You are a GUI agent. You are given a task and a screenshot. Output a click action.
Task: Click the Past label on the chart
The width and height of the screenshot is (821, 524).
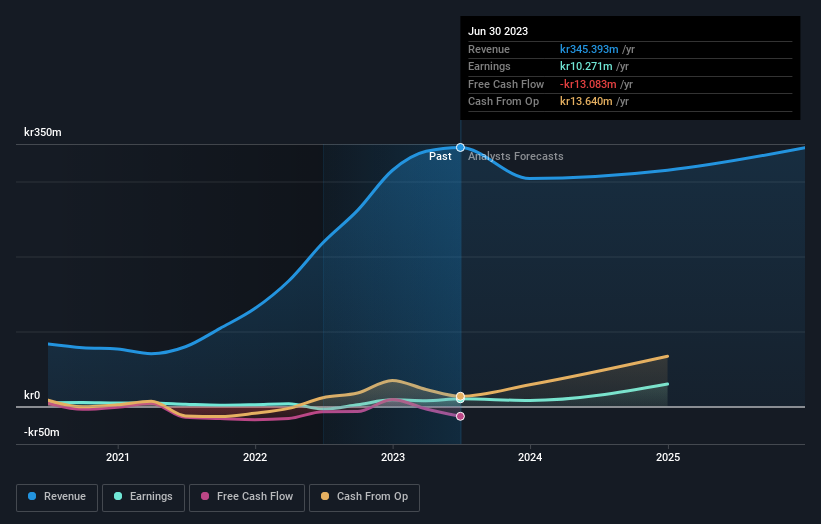point(440,156)
